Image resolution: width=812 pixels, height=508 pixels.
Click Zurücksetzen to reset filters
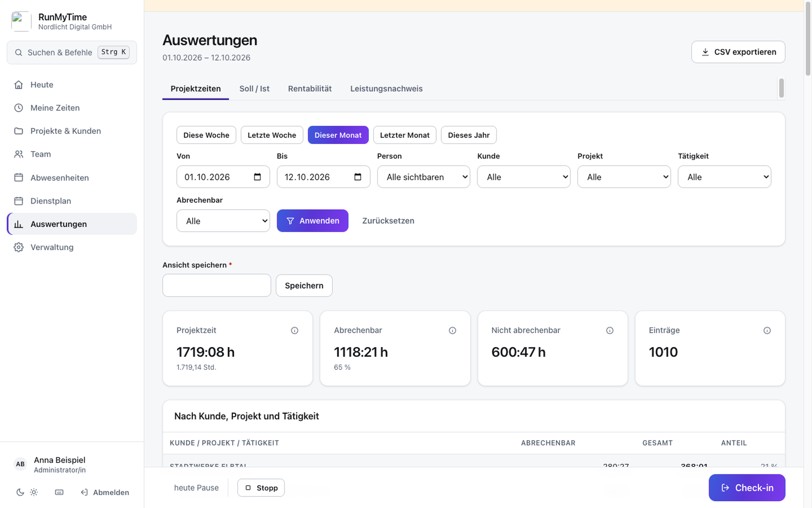(388, 221)
